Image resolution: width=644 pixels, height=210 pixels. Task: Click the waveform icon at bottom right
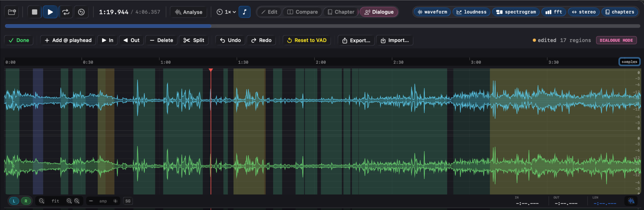click(x=631, y=201)
